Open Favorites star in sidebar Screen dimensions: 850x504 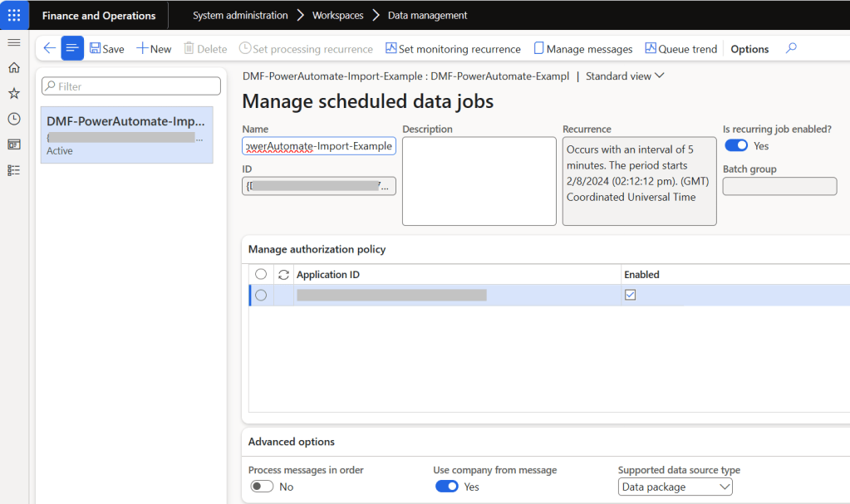tap(13, 93)
